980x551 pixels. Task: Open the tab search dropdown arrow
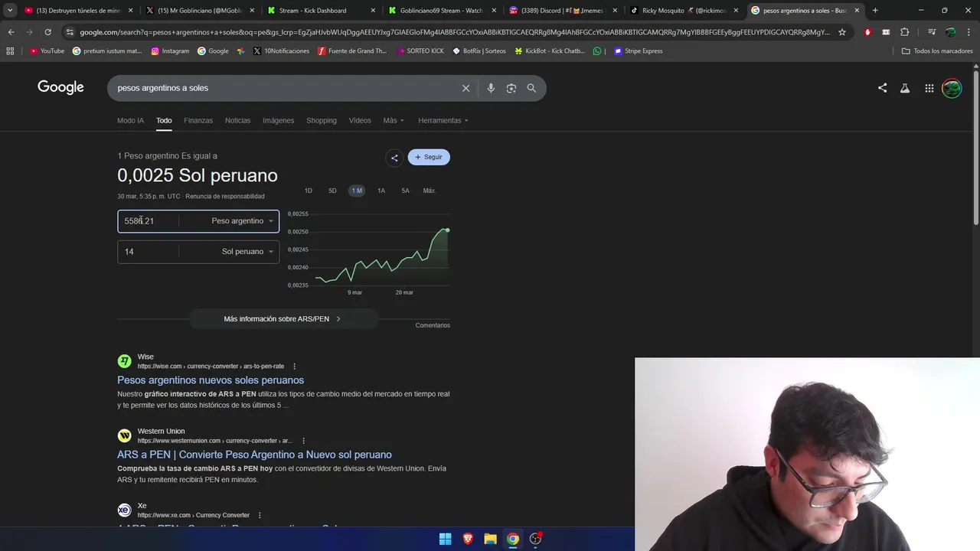click(x=10, y=11)
